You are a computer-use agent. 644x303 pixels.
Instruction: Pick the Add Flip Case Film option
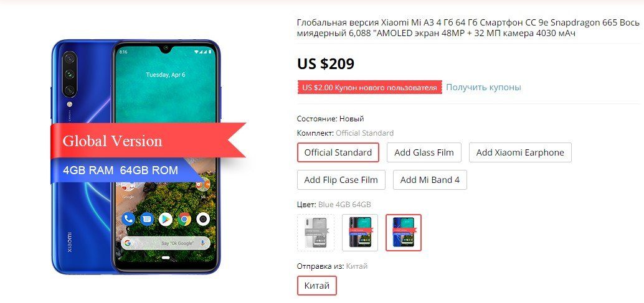[x=341, y=180]
